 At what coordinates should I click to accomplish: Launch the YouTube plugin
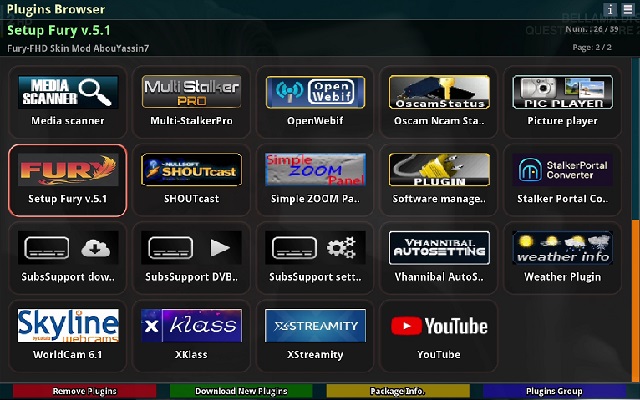(439, 336)
